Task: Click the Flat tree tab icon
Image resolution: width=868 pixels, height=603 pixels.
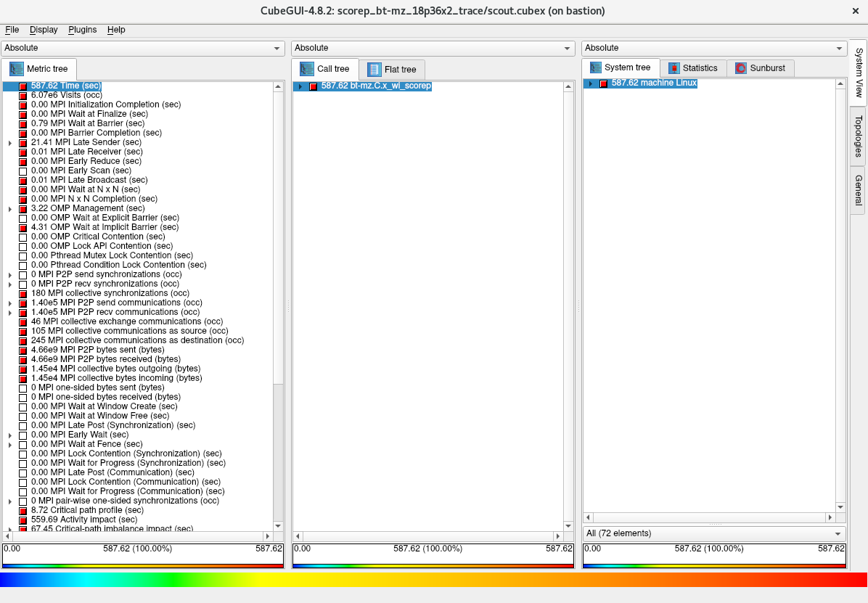Action: (374, 70)
